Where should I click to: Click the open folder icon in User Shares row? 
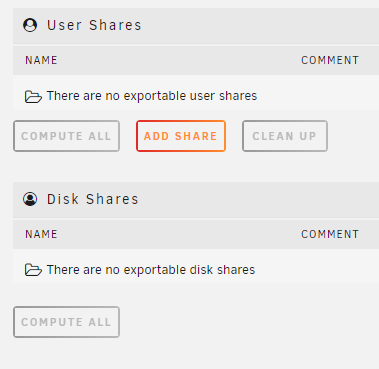(33, 96)
